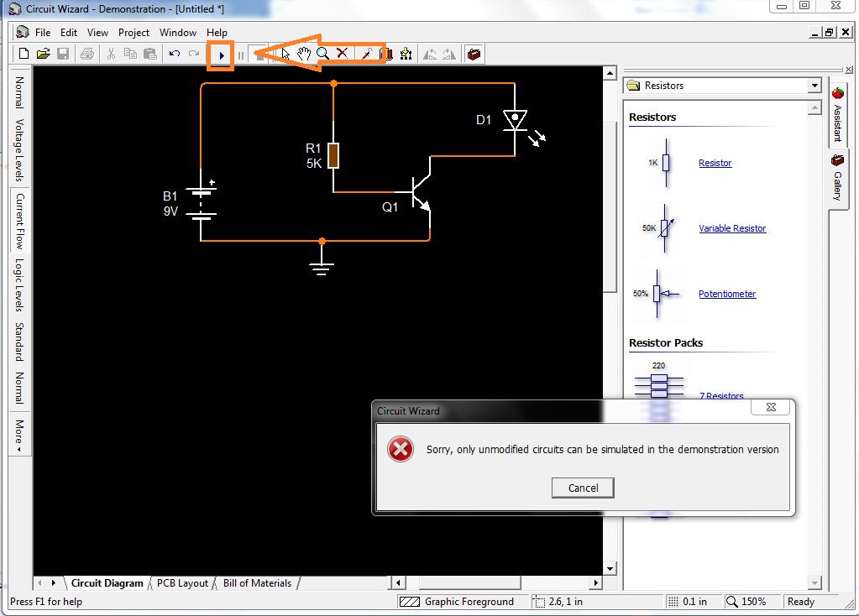Pause the simulation
The height and width of the screenshot is (616, 859).
(240, 55)
